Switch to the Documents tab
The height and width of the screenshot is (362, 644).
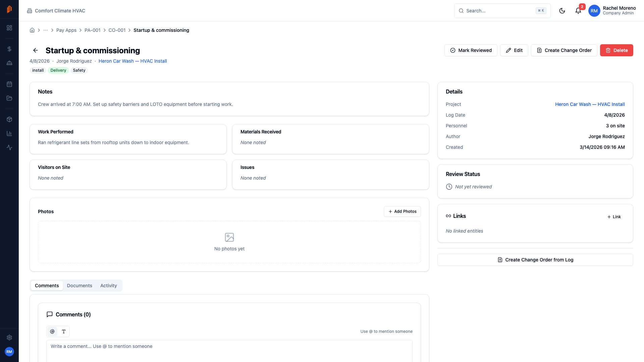point(79,286)
